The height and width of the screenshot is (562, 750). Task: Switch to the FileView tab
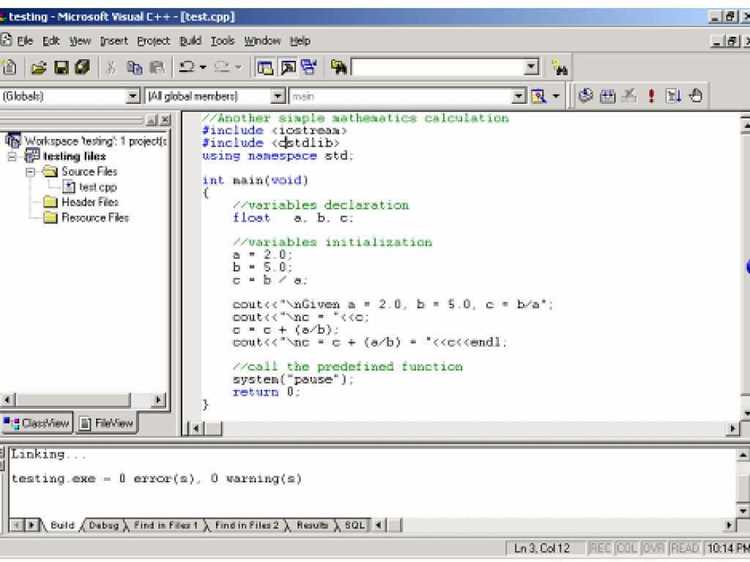[x=107, y=423]
